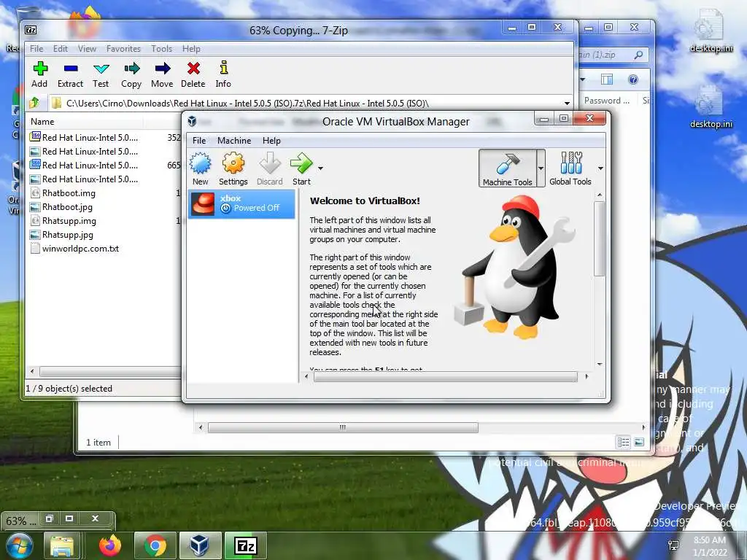Screen dimensions: 747x560
Task: Expand the Machine Tools dropdown arrow
Action: click(541, 168)
